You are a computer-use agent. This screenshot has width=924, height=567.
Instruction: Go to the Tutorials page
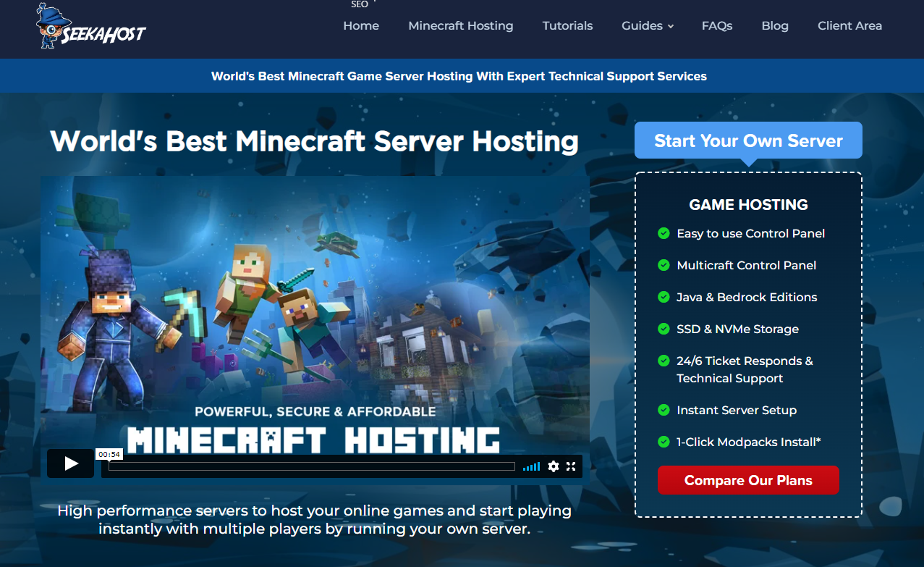[567, 25]
